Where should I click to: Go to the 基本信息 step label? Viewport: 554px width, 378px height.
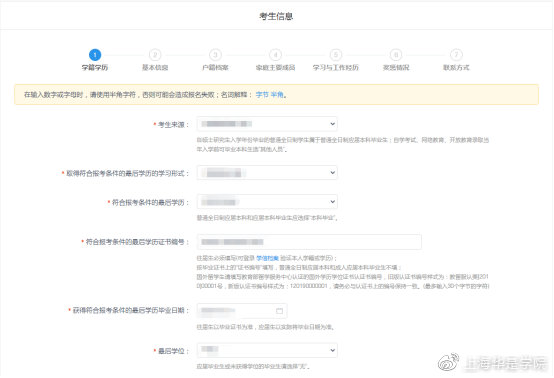pyautogui.click(x=155, y=67)
